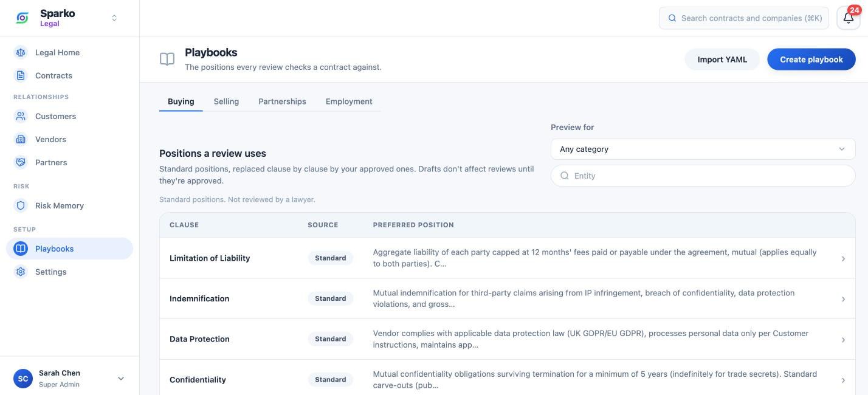Click the Indemnification clause name
The height and width of the screenshot is (395, 868).
click(x=199, y=299)
